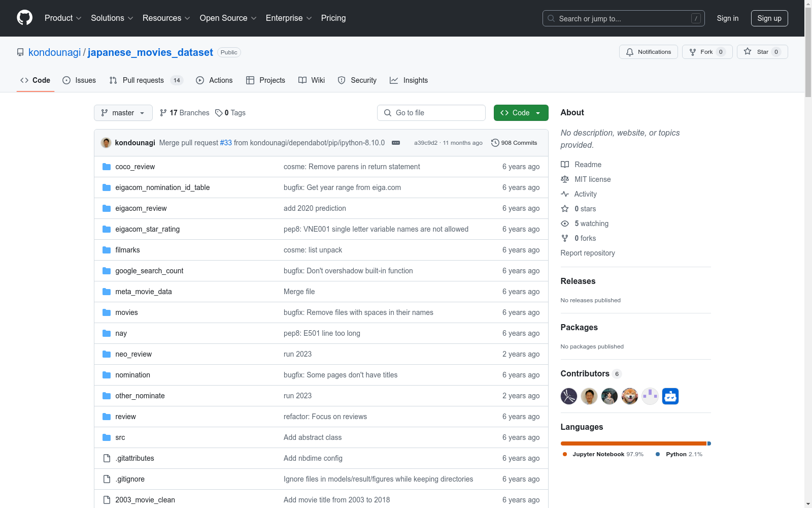Switch to the Security tab

[x=357, y=80]
